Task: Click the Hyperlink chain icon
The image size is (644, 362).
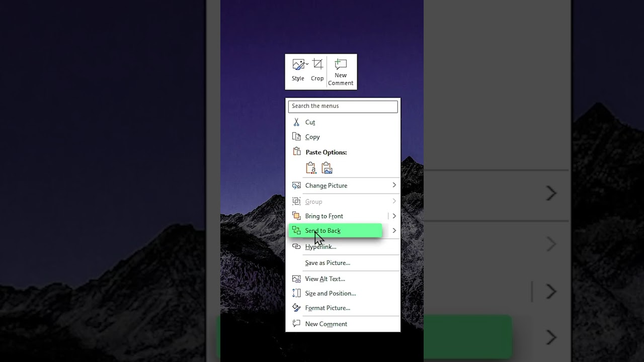Action: [x=296, y=247]
